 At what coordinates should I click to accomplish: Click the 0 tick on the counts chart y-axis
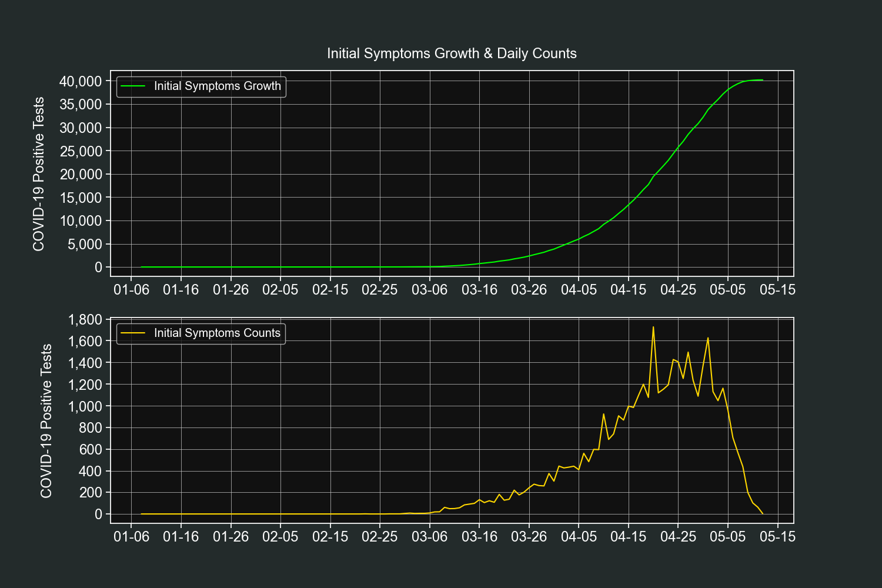(x=98, y=514)
